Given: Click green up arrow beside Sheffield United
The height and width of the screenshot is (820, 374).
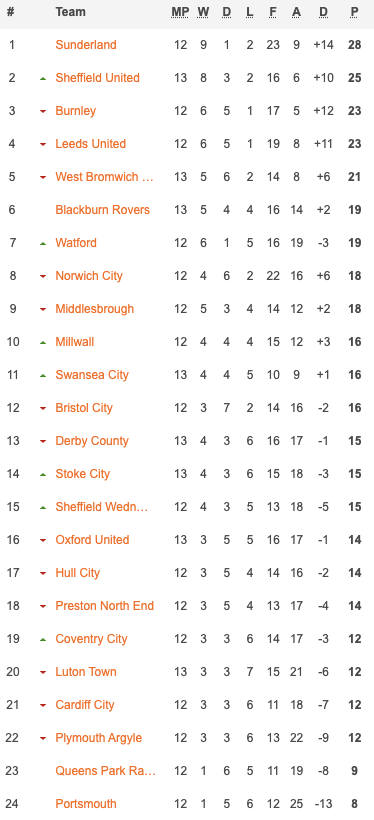Looking at the screenshot, I should 43,78.
